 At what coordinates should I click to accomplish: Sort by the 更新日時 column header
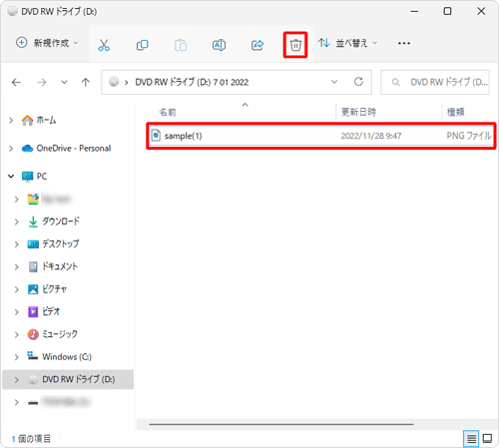(358, 112)
